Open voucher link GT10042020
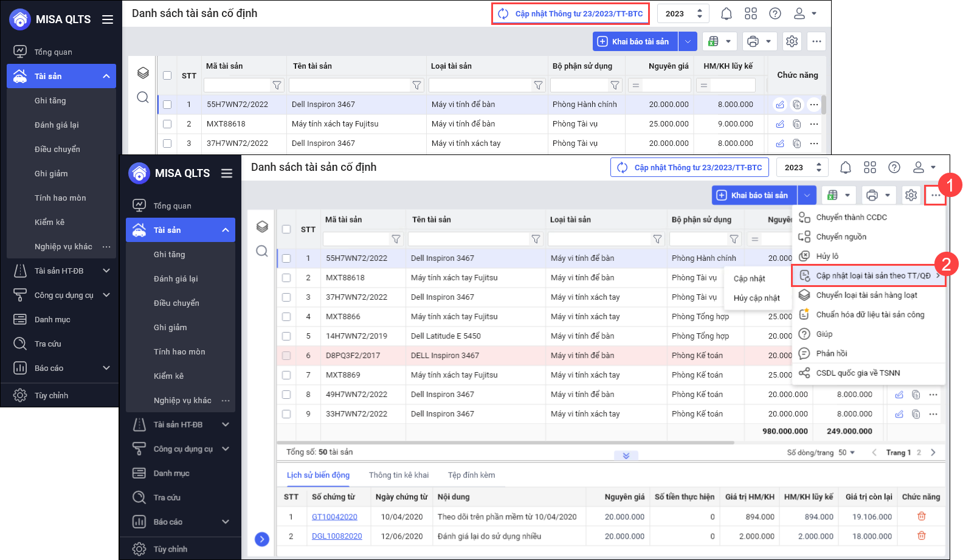This screenshot has width=963, height=560. pyautogui.click(x=334, y=517)
